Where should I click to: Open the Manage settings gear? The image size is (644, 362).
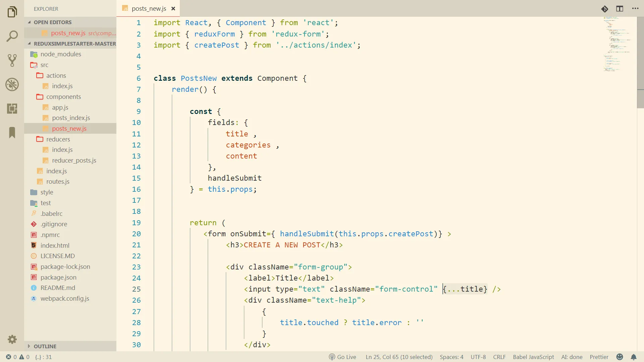coord(12,339)
